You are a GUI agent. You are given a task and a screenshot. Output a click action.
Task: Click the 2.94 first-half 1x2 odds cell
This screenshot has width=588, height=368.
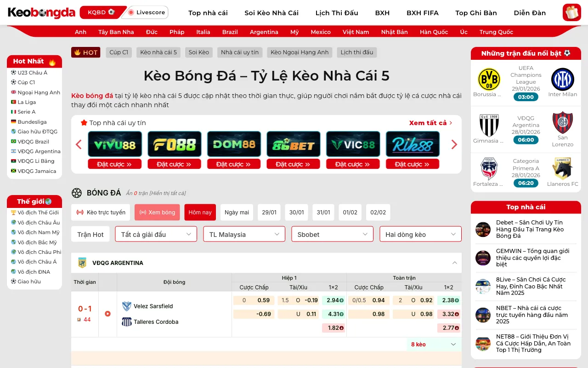click(x=334, y=300)
